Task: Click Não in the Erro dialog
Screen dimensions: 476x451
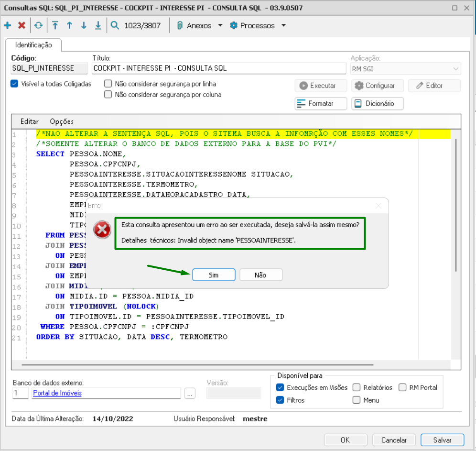Action: click(x=261, y=275)
